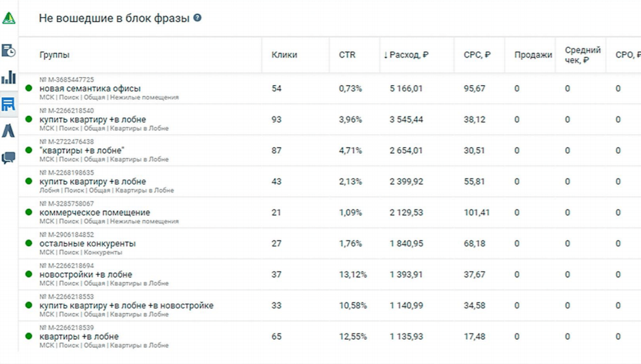Screen dimensions: 641x364
Task: Toggle status dot for 'остальные конкуренты' group
Action: click(x=29, y=244)
